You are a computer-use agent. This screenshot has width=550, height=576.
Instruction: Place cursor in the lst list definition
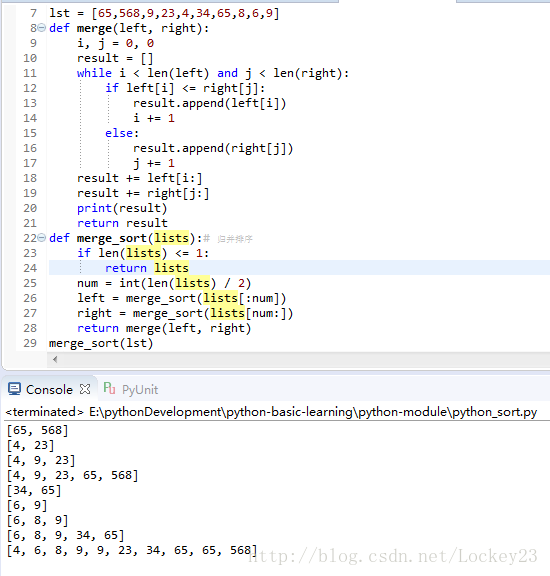[x=164, y=14]
